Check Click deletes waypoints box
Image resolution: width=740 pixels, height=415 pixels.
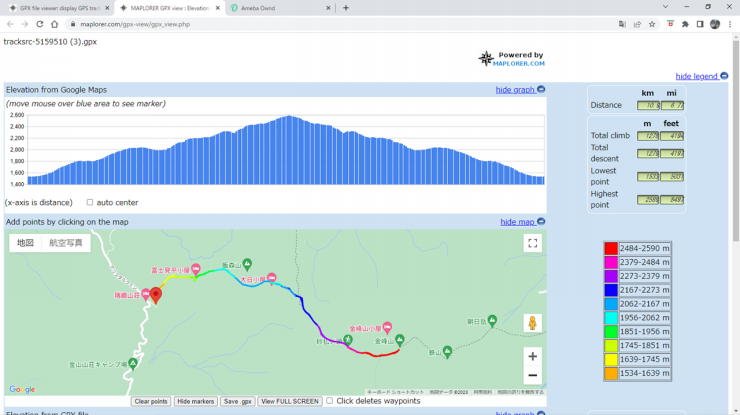click(x=330, y=401)
